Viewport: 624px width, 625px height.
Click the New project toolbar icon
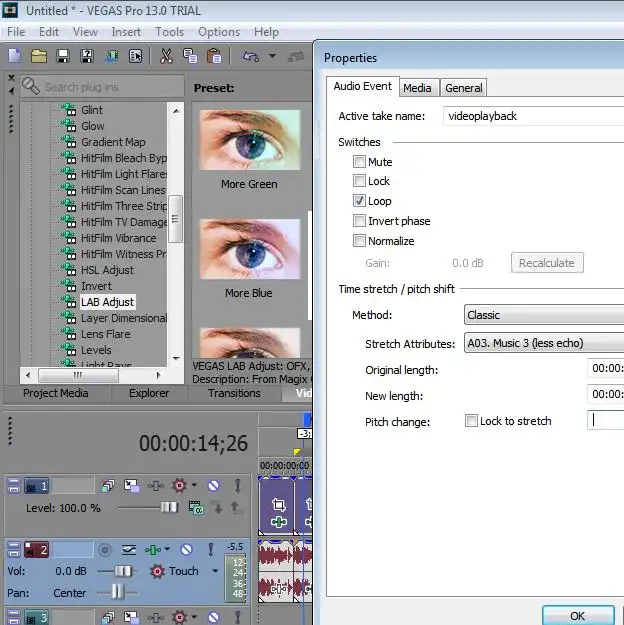pos(14,56)
